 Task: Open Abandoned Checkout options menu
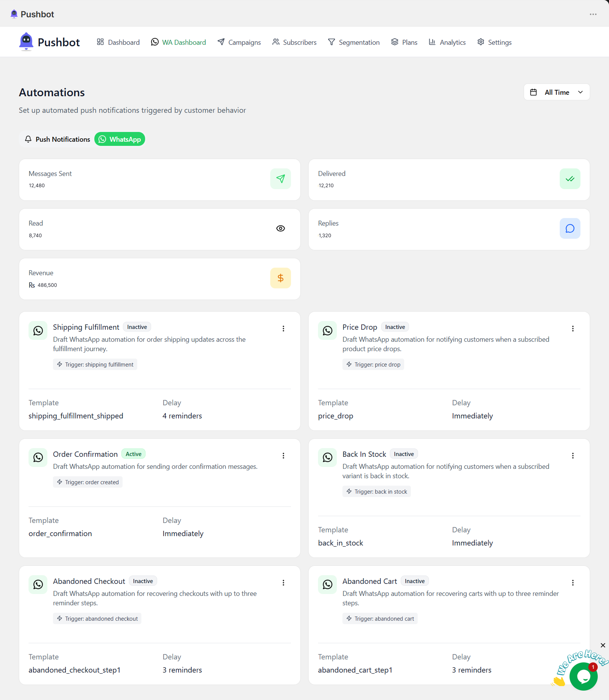pyautogui.click(x=283, y=583)
